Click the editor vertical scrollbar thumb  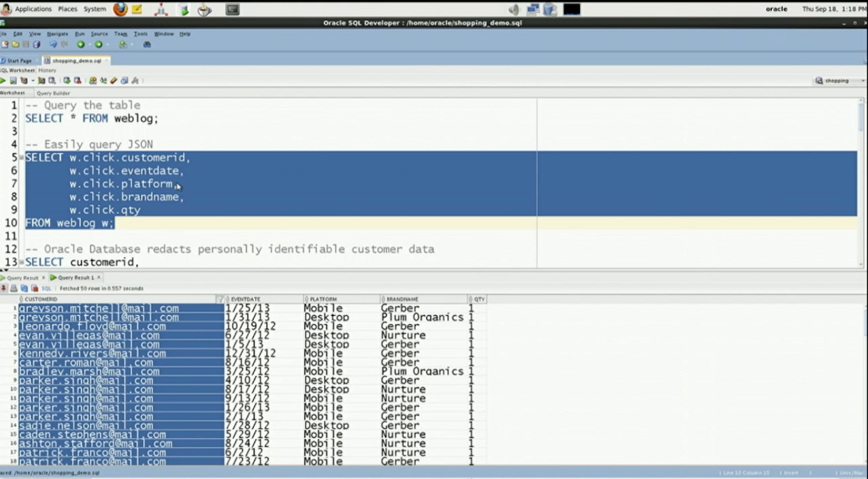(x=862, y=116)
